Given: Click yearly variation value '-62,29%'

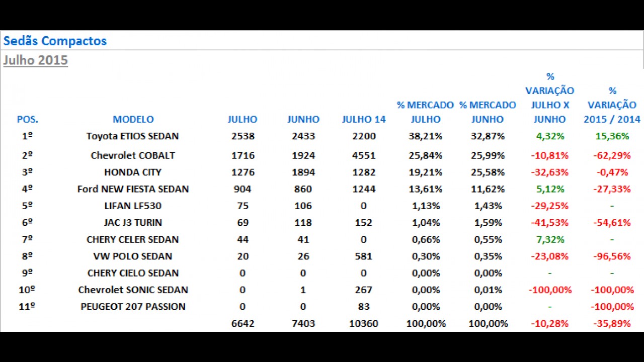Looking at the screenshot, I should pyautogui.click(x=612, y=155).
